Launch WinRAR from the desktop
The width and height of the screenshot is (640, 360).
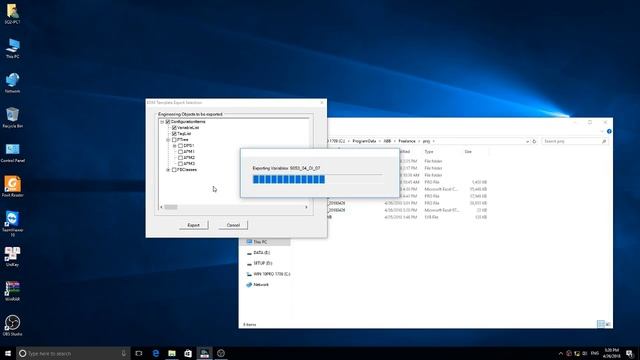tap(12, 291)
